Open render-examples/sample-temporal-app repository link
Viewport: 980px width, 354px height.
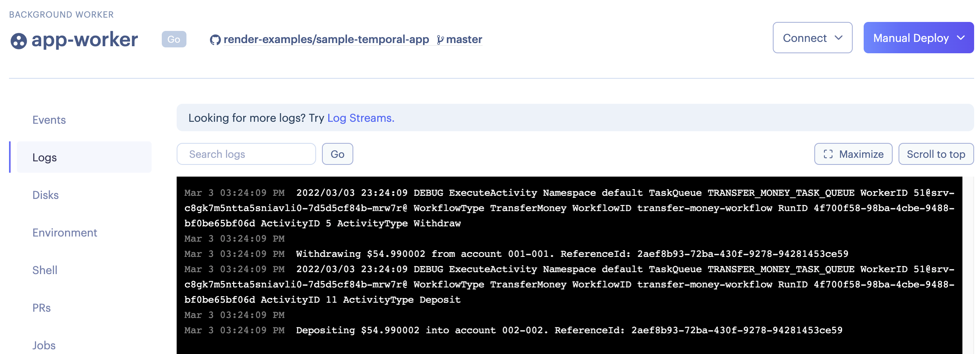click(326, 40)
